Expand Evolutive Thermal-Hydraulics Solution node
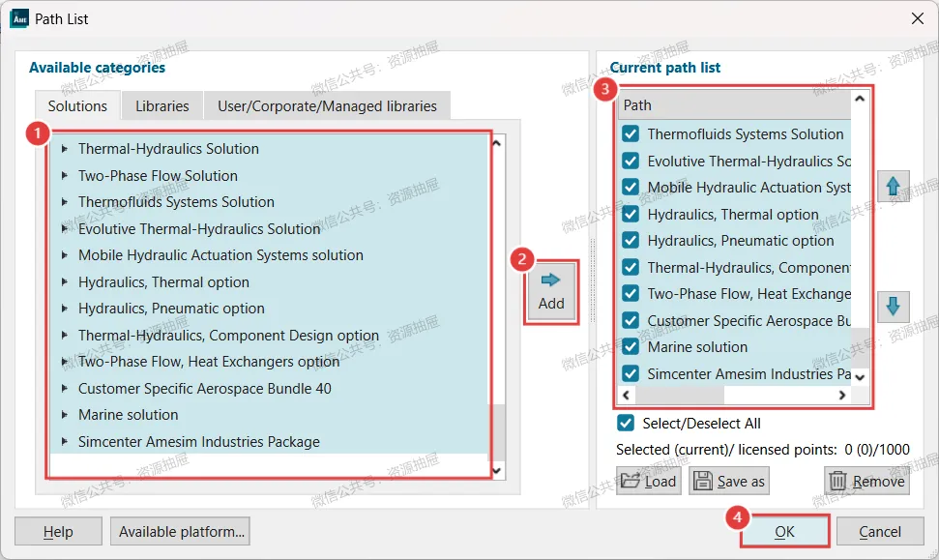 click(64, 229)
